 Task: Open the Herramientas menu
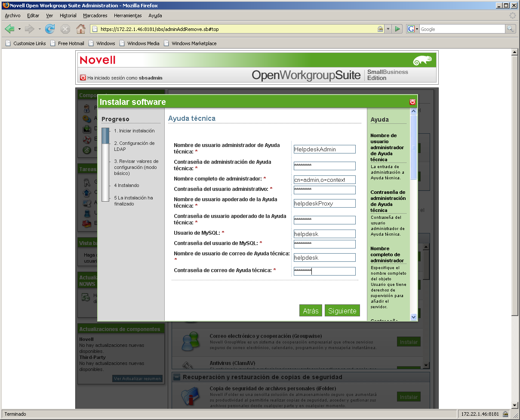128,15
